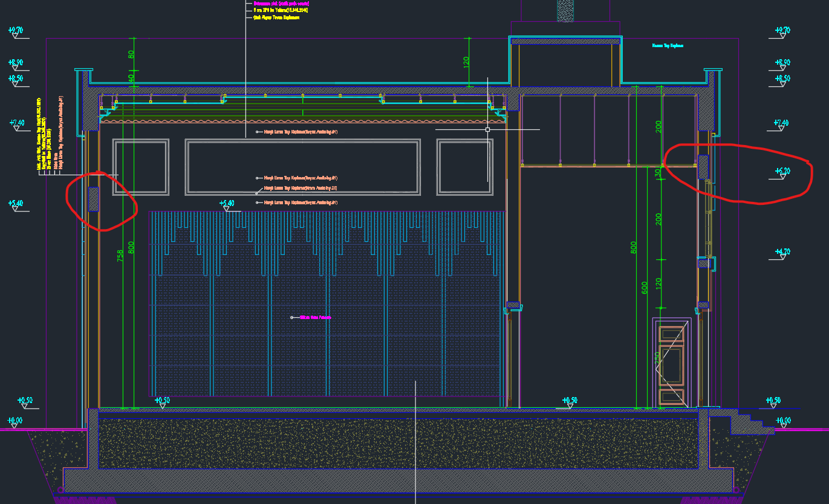Click the +4.20 elevation marker on right
The width and height of the screenshot is (829, 504).
click(x=782, y=252)
